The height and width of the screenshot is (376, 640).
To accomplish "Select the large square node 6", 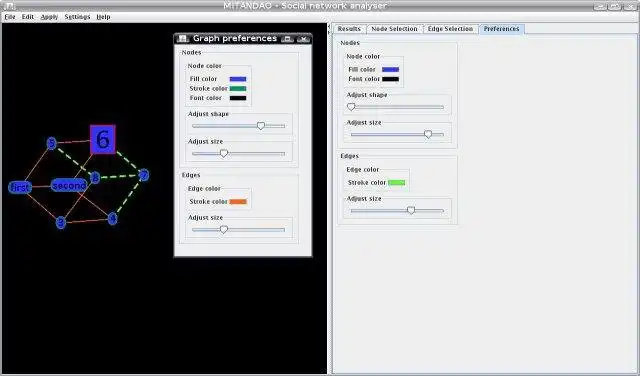I will tap(102, 140).
